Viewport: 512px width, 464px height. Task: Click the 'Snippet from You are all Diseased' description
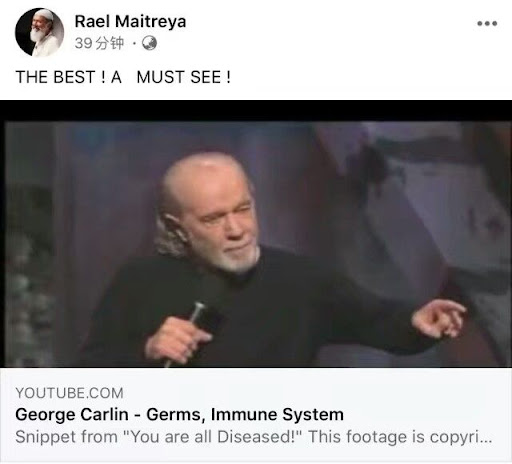point(253,437)
